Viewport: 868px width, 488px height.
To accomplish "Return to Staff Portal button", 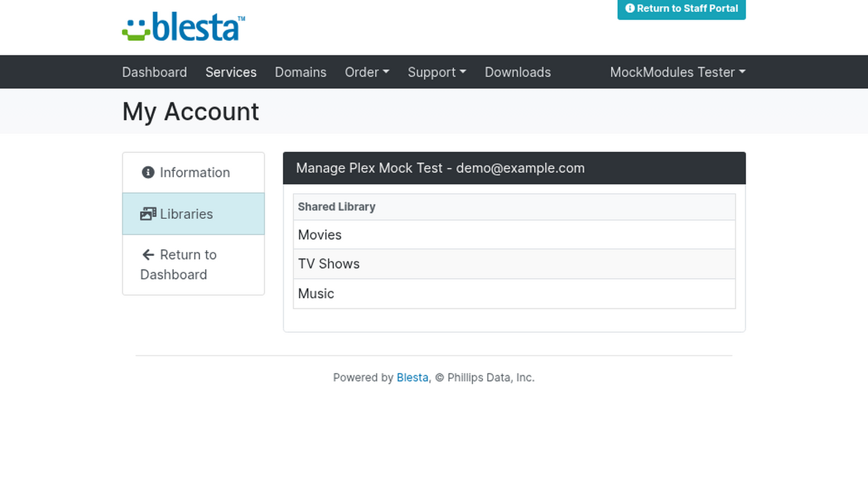I will (x=681, y=9).
